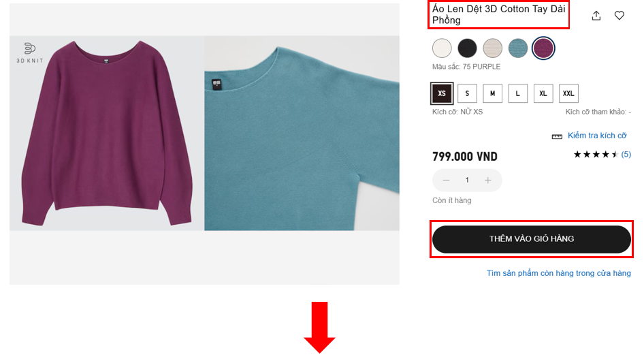644x357 pixels.
Task: Click the 3D Knit logo on image
Action: (29, 52)
